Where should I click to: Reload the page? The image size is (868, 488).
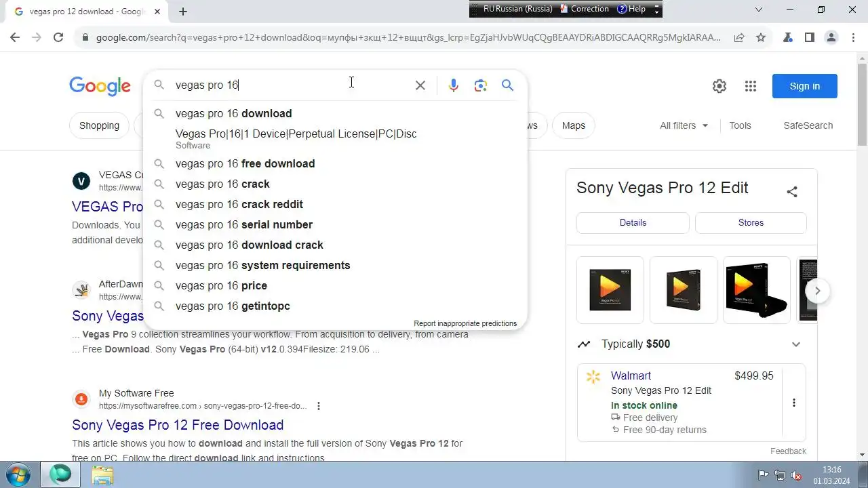(x=58, y=37)
